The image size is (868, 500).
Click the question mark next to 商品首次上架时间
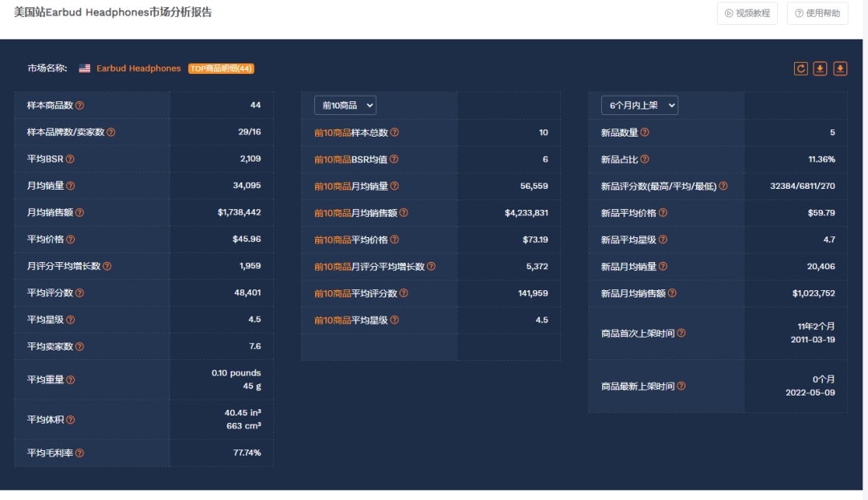click(681, 333)
